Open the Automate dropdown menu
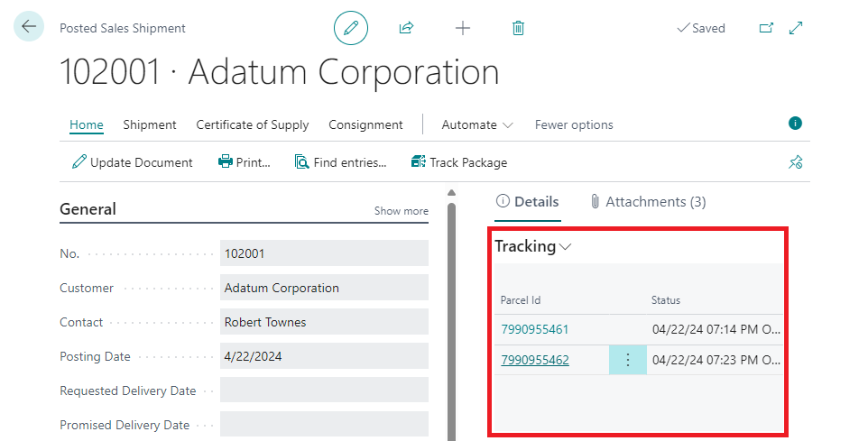This screenshot has width=868, height=441. pos(476,124)
